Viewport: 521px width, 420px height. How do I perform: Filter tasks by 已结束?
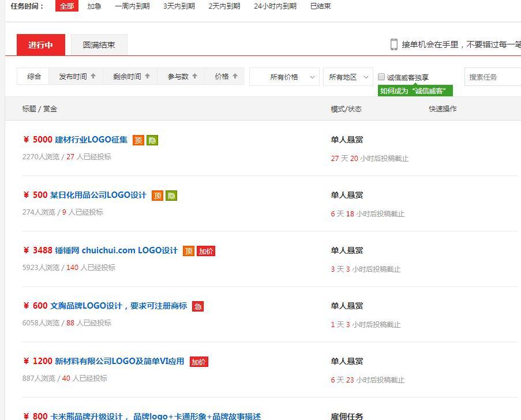(321, 6)
